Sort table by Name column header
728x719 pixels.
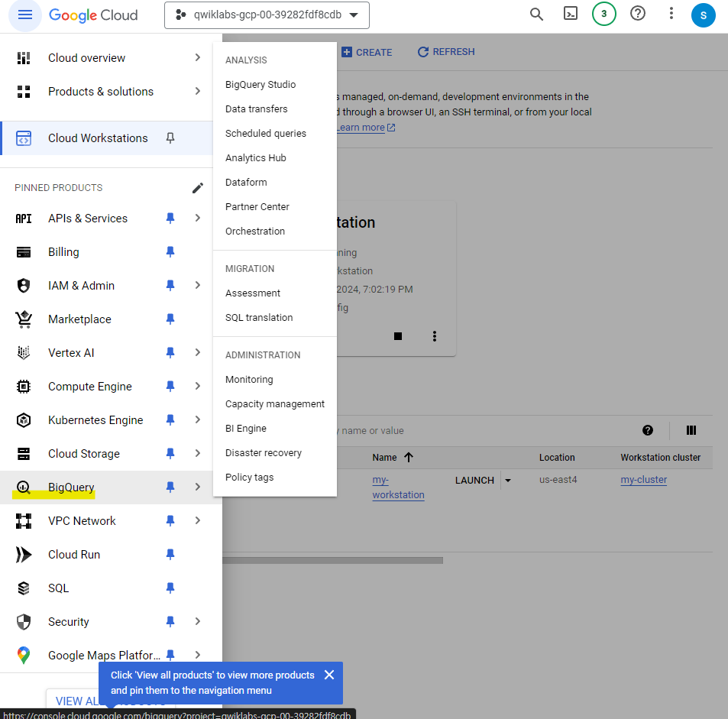point(393,458)
